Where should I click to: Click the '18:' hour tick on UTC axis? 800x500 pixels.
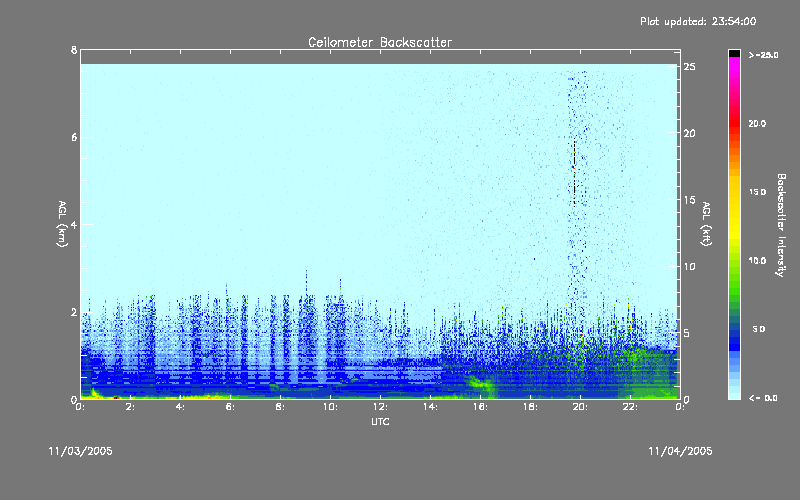click(530, 407)
